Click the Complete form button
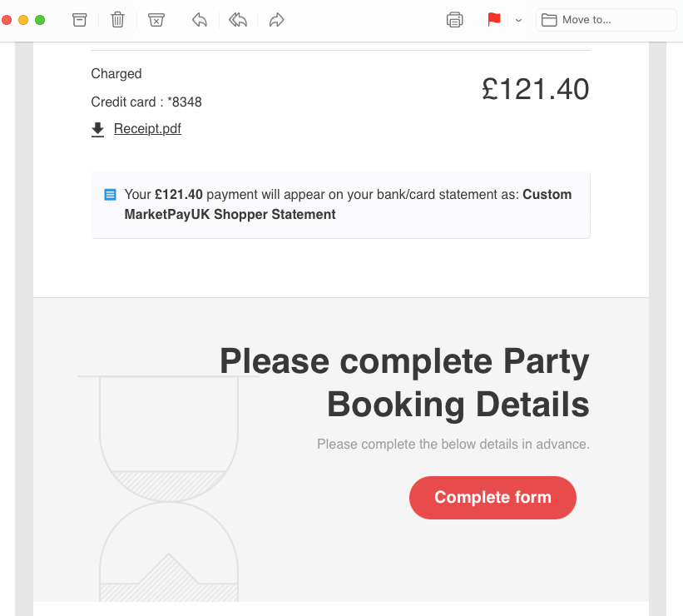 click(x=492, y=498)
